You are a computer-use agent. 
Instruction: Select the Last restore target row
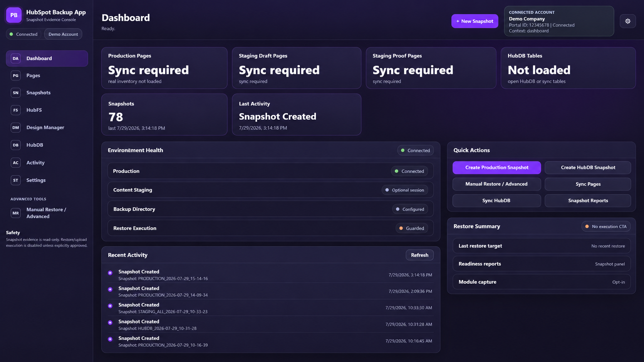pyautogui.click(x=542, y=246)
